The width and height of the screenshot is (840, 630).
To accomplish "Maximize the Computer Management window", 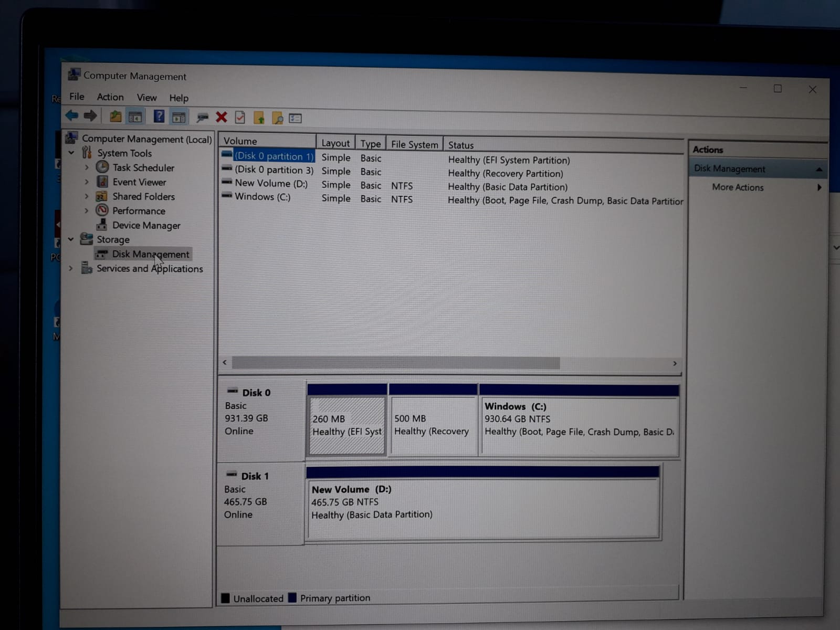I will [x=778, y=89].
